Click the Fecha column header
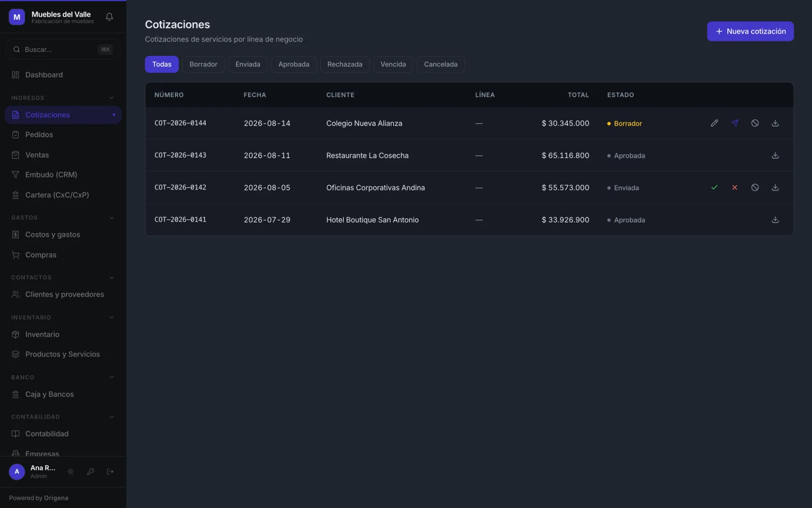The height and width of the screenshot is (508, 812). tap(255, 95)
